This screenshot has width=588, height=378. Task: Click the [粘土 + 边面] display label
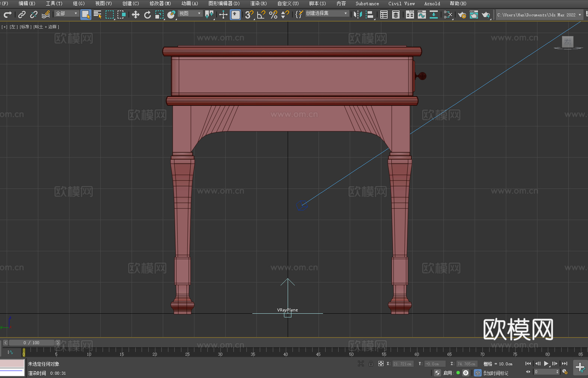[x=46, y=27]
